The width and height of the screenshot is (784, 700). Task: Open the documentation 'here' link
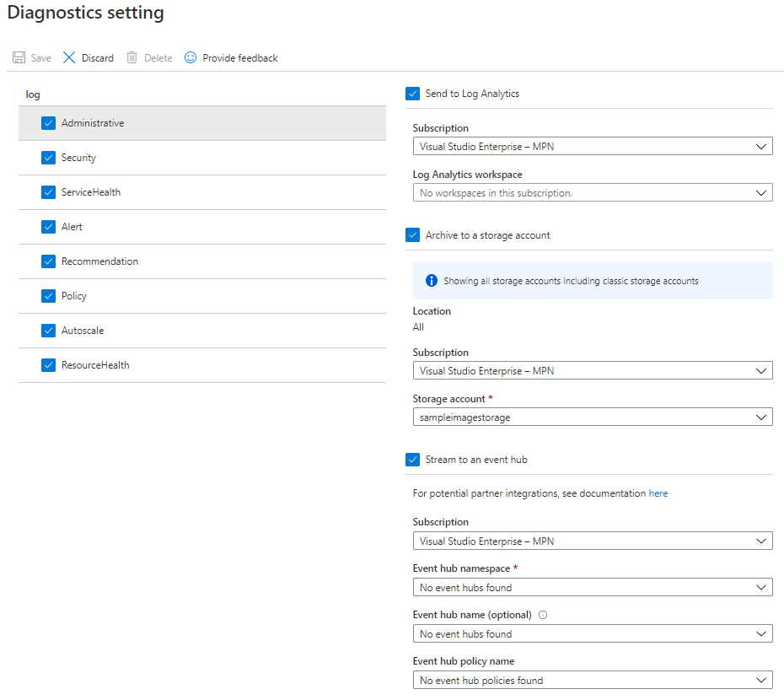click(658, 493)
